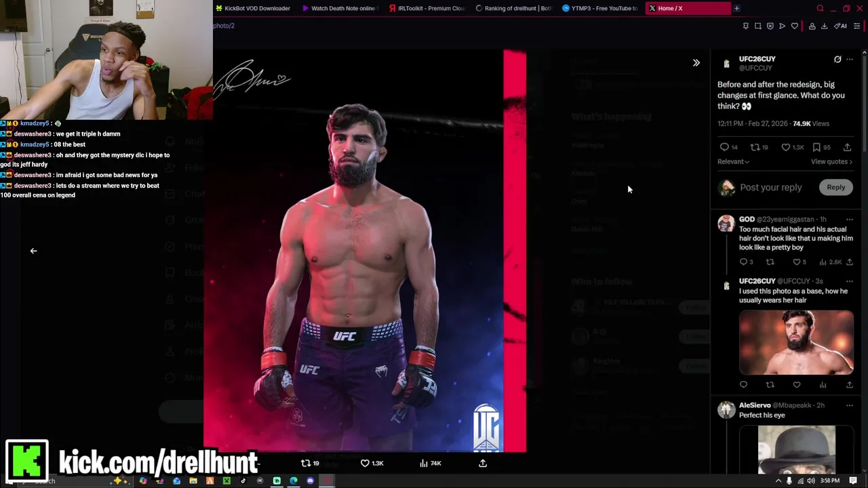Open browser downloads icon
This screenshot has height=488, width=868.
[825, 26]
